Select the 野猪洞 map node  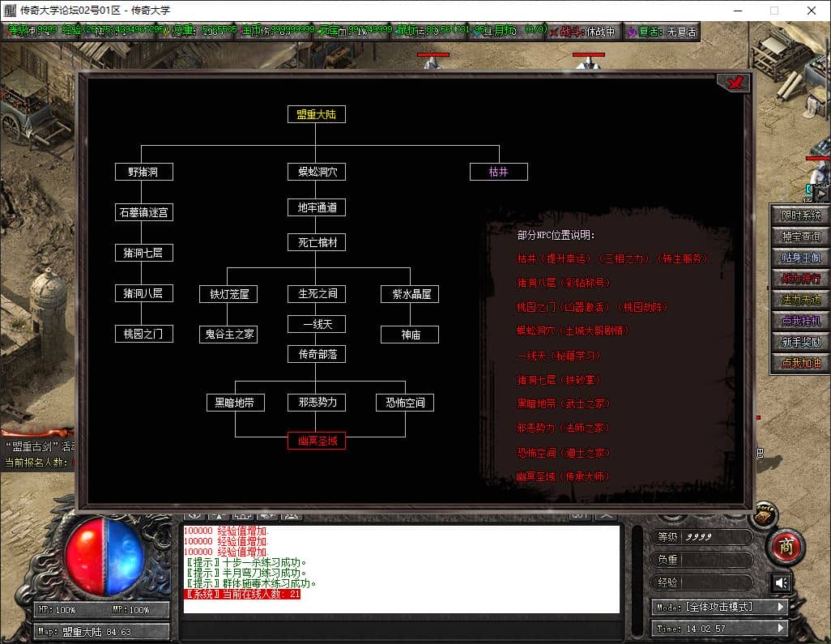[x=143, y=172]
